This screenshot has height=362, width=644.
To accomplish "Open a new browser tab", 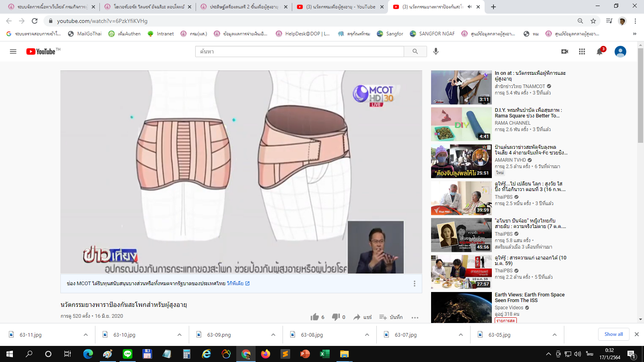I will (493, 7).
